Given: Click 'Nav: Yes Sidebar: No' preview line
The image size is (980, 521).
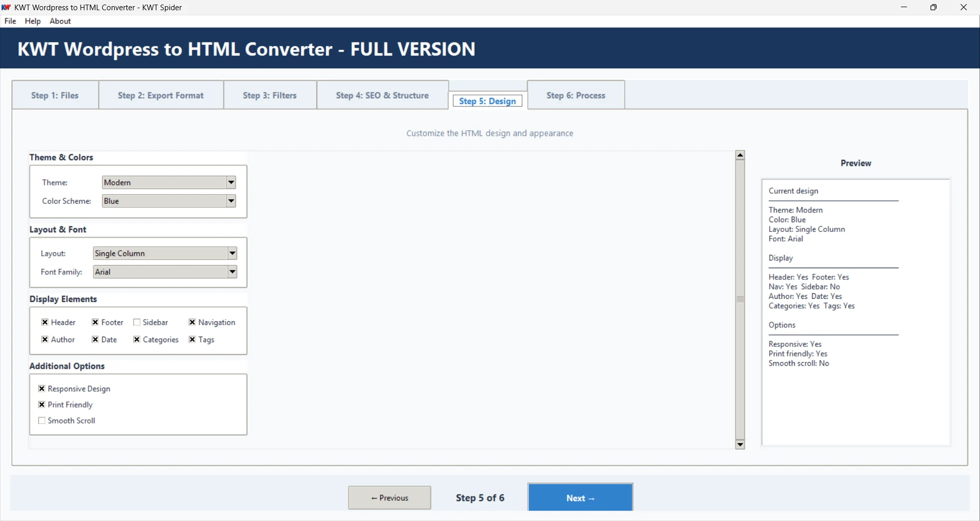Looking at the screenshot, I should [x=804, y=287].
